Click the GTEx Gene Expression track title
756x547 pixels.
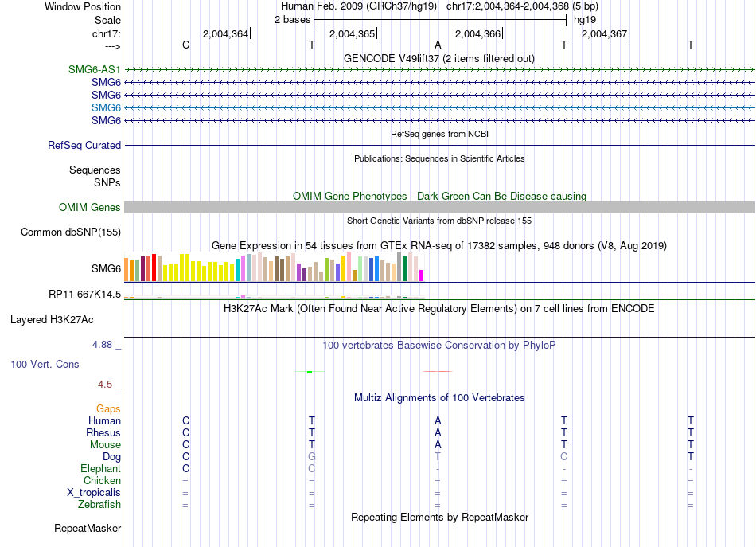(x=439, y=245)
